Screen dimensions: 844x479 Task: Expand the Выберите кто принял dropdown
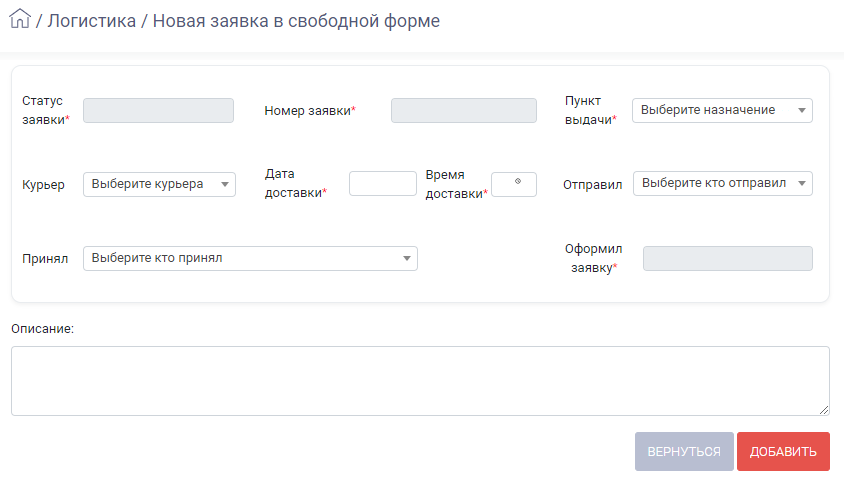(250, 258)
